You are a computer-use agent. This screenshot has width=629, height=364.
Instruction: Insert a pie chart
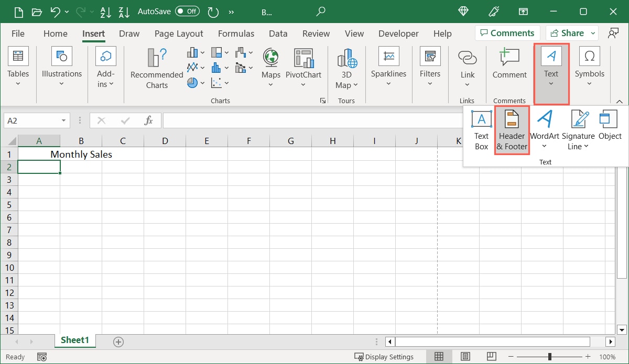191,82
